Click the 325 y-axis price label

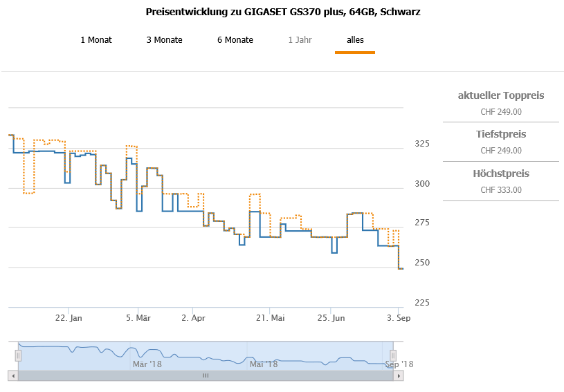pyautogui.click(x=415, y=144)
